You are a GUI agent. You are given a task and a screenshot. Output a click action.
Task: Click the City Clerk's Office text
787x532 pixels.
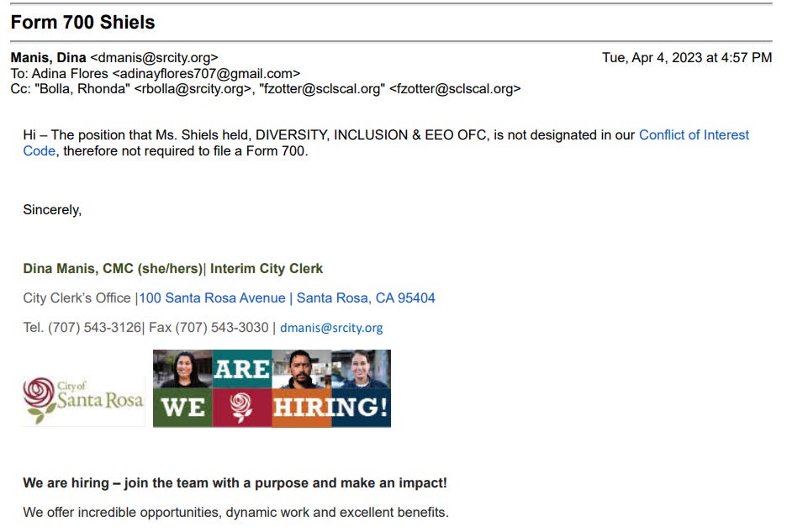coord(77,298)
